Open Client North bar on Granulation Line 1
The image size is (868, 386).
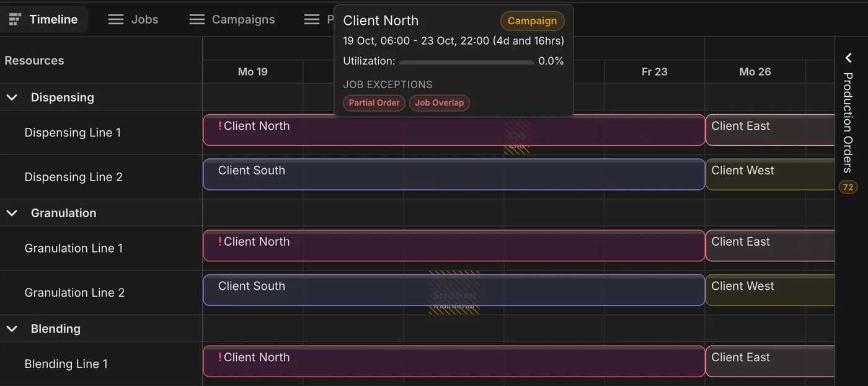pyautogui.click(x=454, y=246)
